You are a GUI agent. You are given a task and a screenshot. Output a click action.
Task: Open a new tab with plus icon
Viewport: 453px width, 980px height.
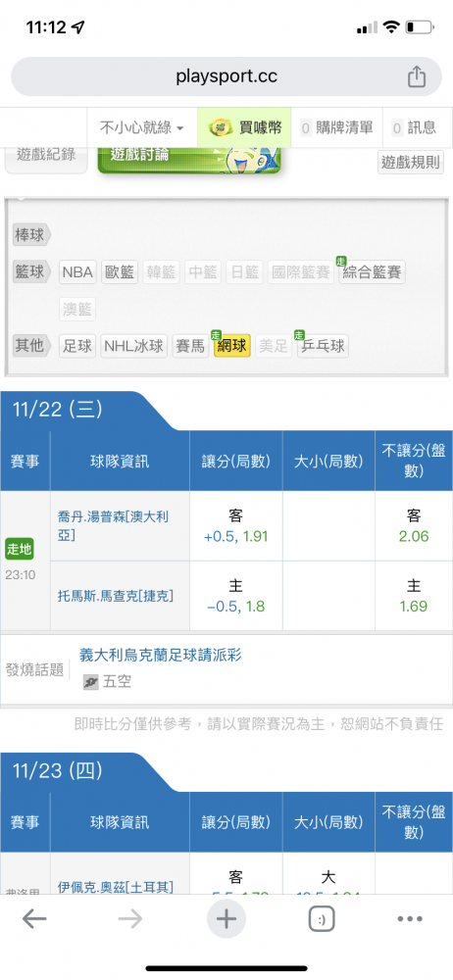[226, 919]
